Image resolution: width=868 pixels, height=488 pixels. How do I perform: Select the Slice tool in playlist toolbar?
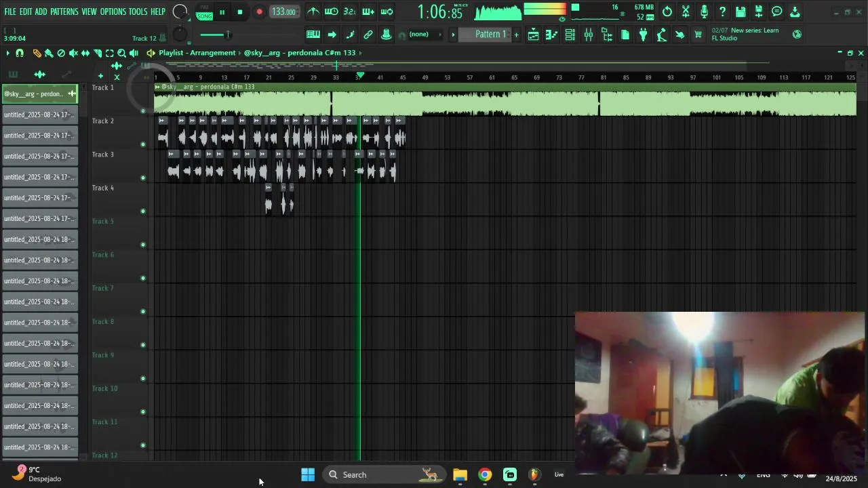click(98, 53)
